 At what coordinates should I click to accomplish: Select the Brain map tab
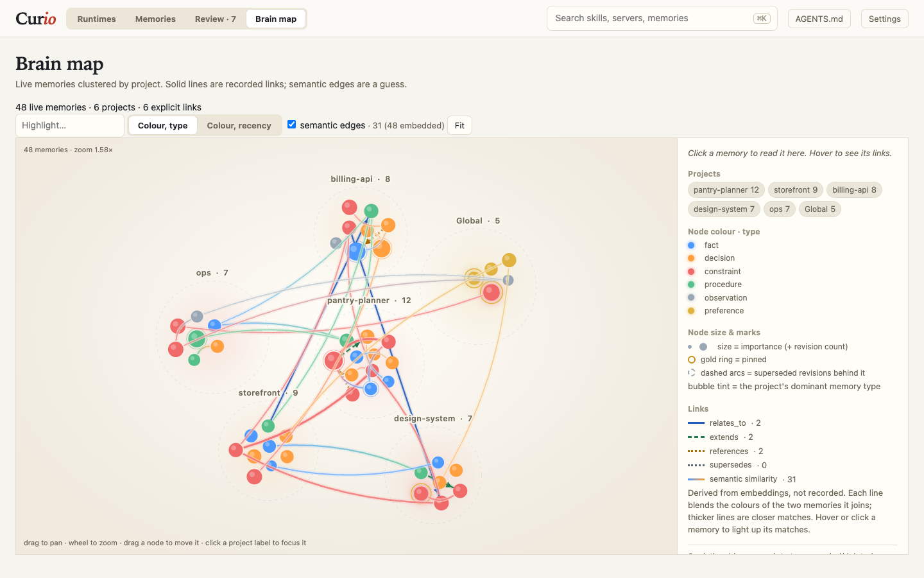coord(276,19)
